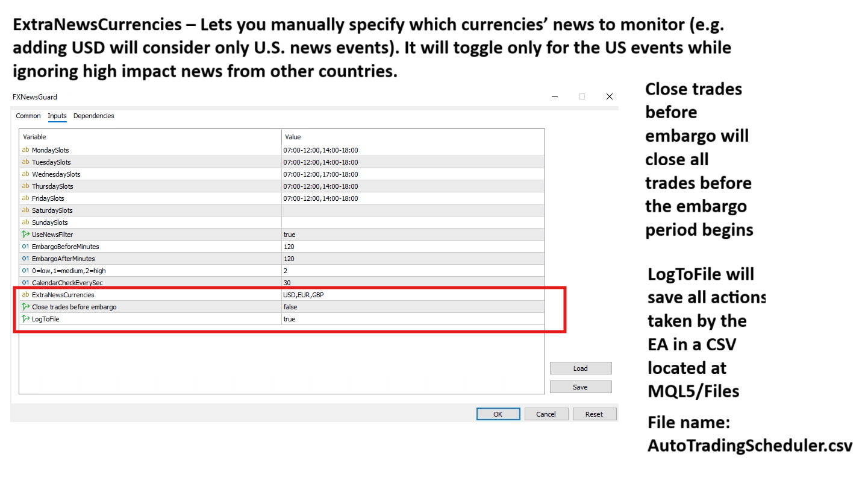This screenshot has height=486, width=868.
Task: Click the icon beside Close trades before embargo
Action: (25, 307)
